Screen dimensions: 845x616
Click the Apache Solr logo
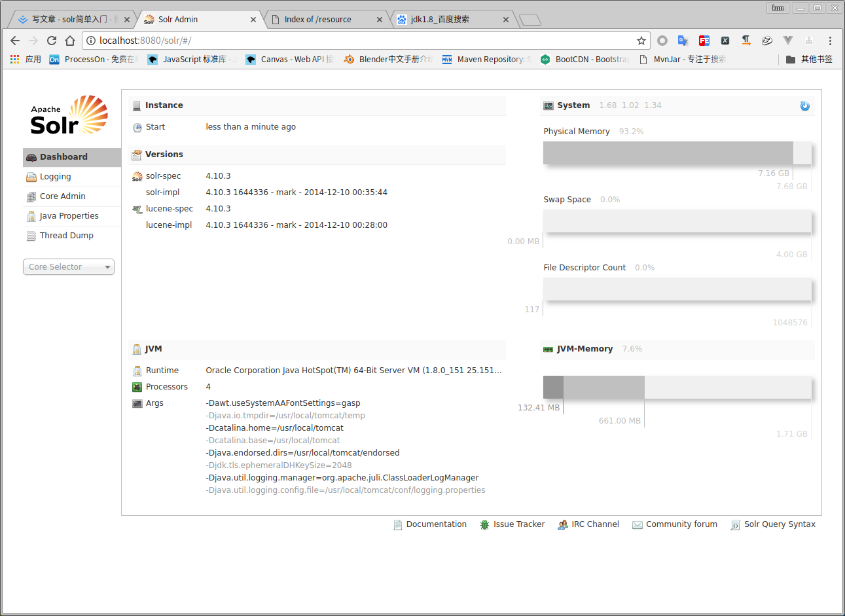[69, 116]
